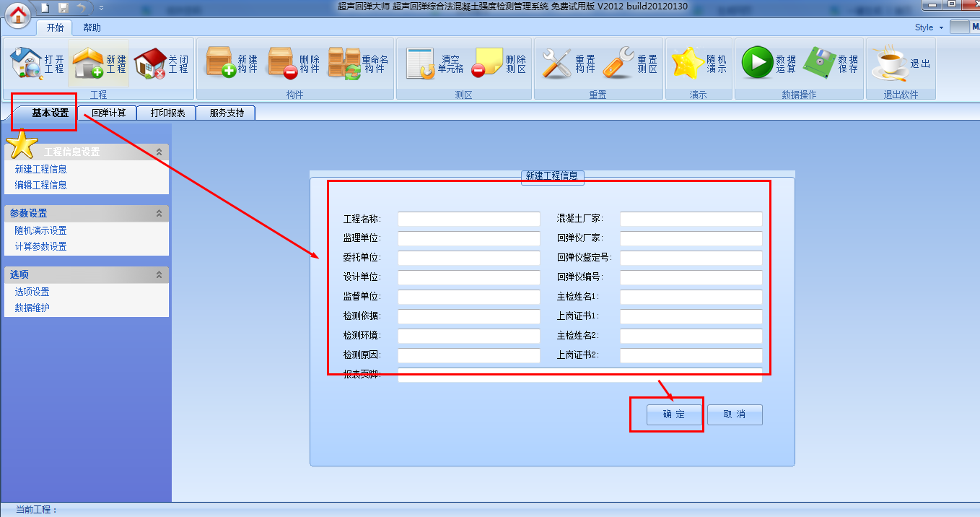Click the 新建构件 (New Component) icon
The image size is (980, 517).
click(222, 64)
